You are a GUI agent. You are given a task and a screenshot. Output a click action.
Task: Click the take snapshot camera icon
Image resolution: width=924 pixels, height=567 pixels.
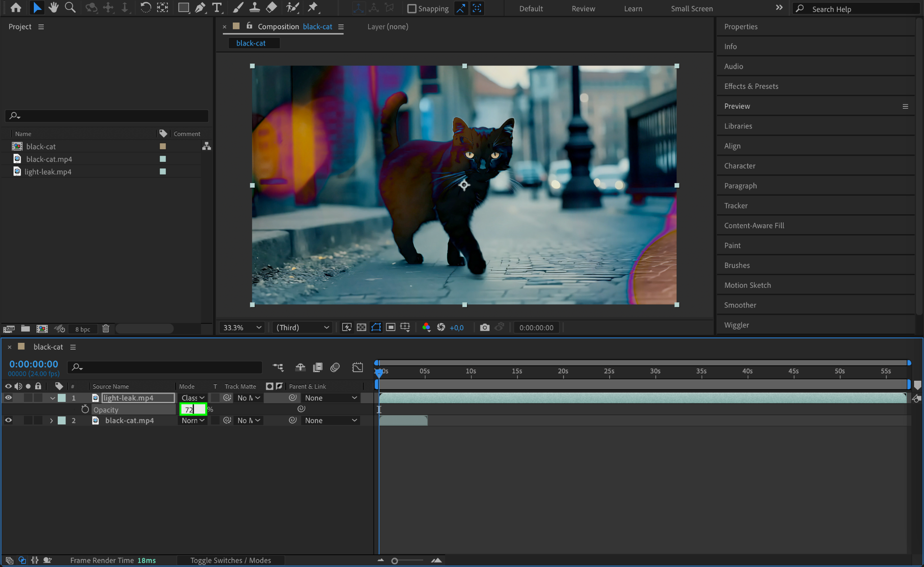point(485,327)
